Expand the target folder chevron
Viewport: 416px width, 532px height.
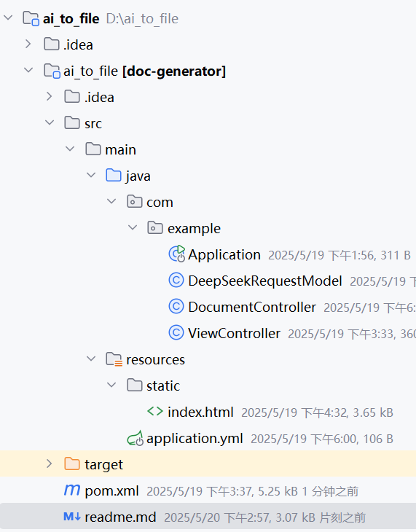pyautogui.click(x=50, y=463)
